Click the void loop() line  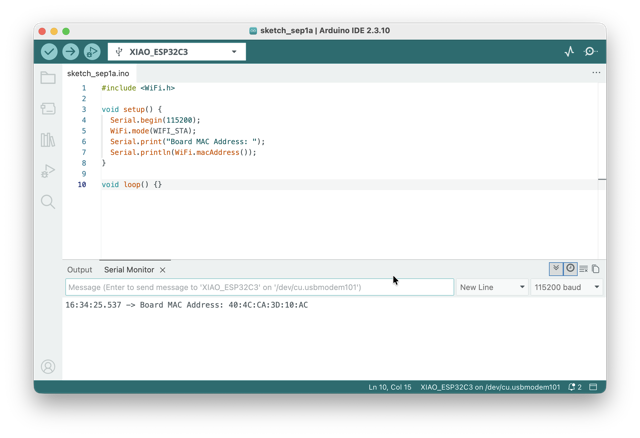(131, 185)
